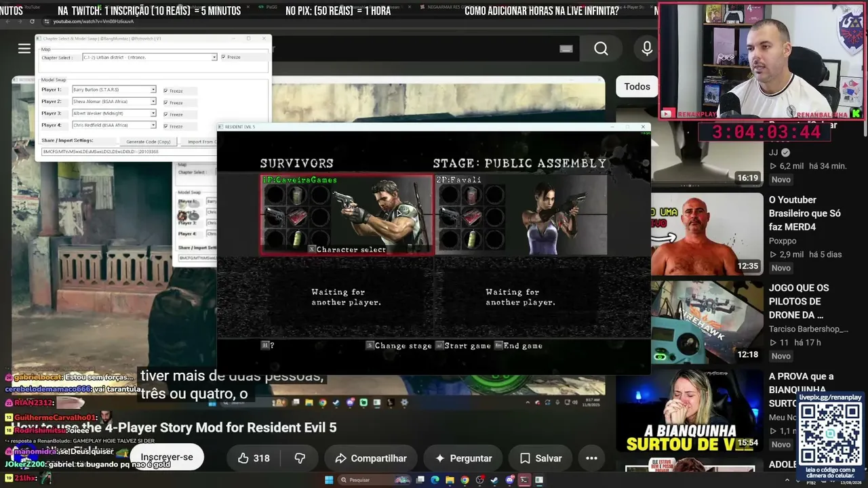Click End game in the game menu
Image resolution: width=868 pixels, height=488 pixels.
(518, 346)
